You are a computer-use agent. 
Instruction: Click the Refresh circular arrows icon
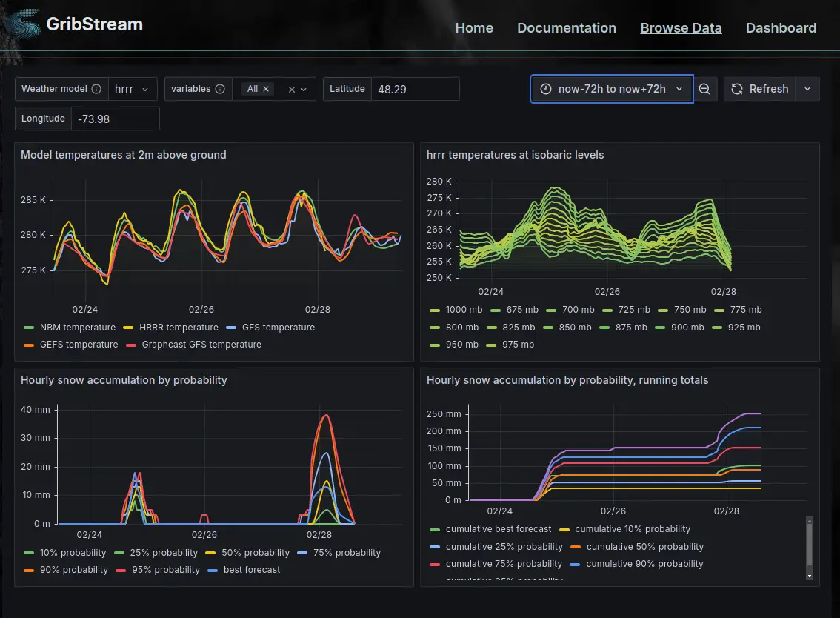737,89
